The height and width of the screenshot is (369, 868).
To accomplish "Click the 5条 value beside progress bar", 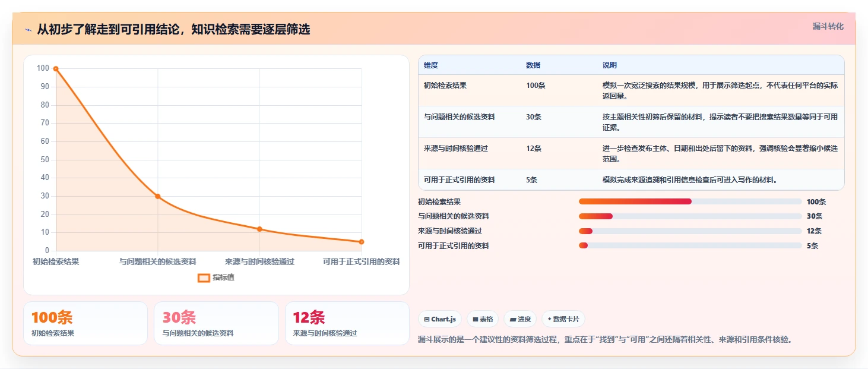I will coord(813,247).
